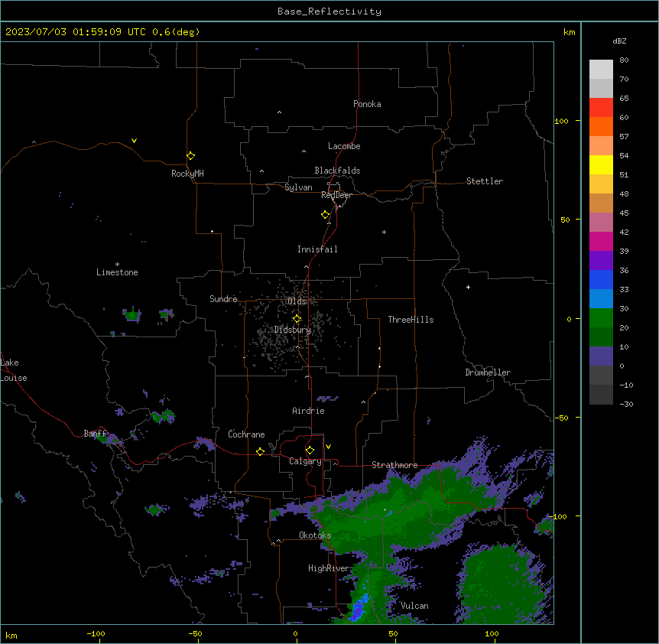This screenshot has height=644, width=659.
Task: Click the RedDeer city label
Action: (336, 195)
